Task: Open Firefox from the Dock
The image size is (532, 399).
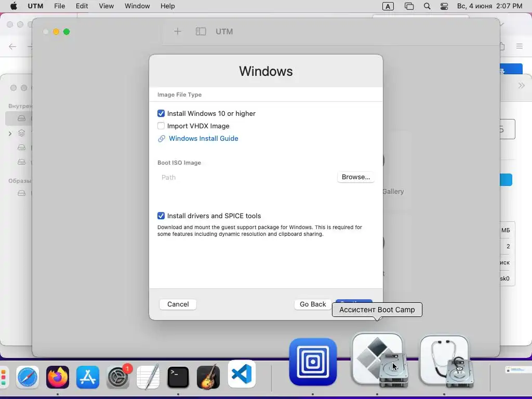Action: 57,377
